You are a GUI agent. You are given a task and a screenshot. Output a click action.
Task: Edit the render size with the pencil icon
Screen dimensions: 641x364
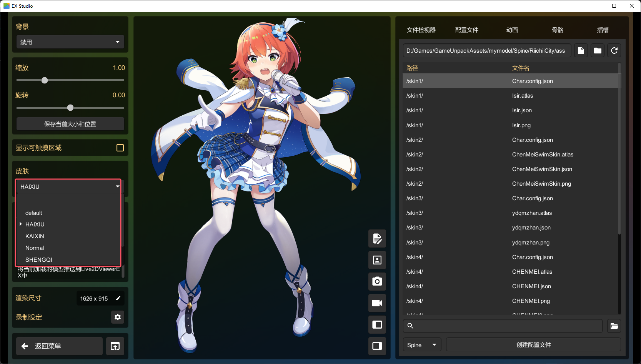point(118,298)
